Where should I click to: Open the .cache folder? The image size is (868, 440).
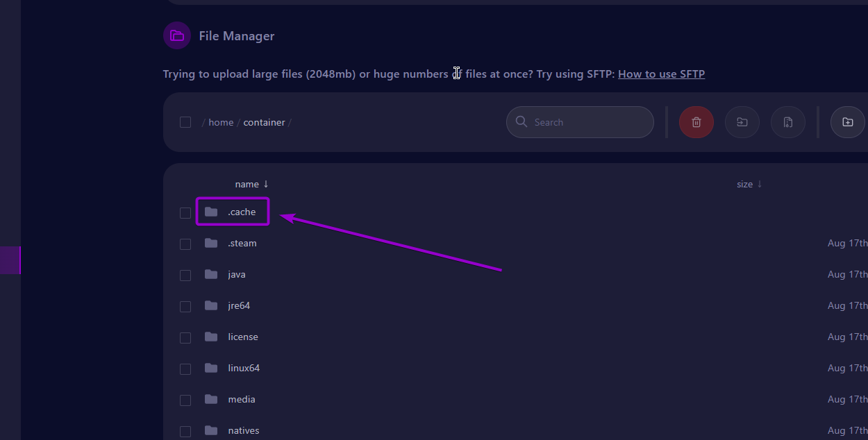coord(242,212)
